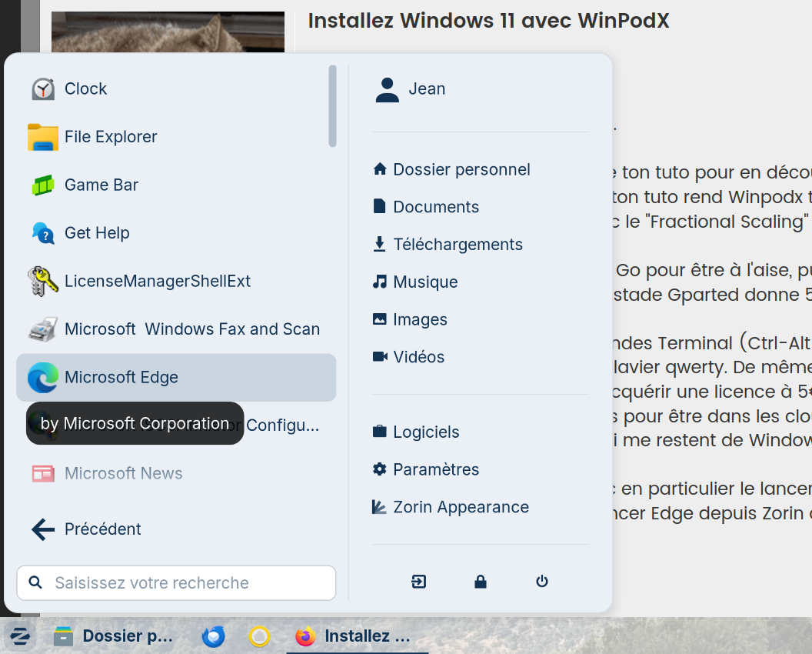Screen dimensions: 812x654
Task: Click the Documents file icon
Action: 380,206
